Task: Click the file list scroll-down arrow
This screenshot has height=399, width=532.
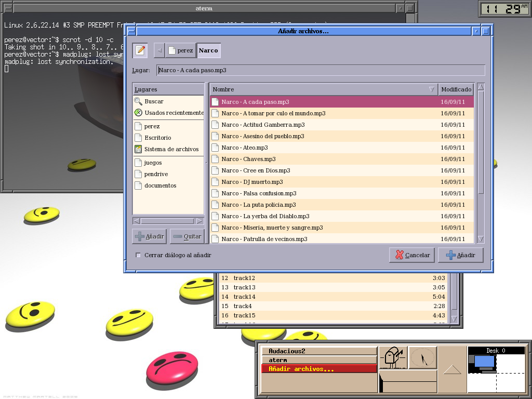Action: coord(481,239)
